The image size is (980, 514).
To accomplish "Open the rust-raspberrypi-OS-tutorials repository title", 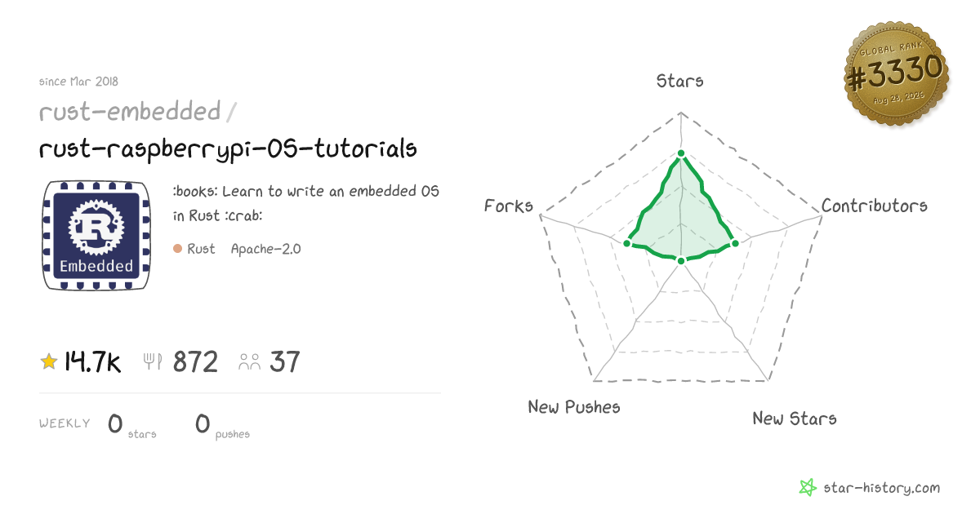I will tap(228, 149).
